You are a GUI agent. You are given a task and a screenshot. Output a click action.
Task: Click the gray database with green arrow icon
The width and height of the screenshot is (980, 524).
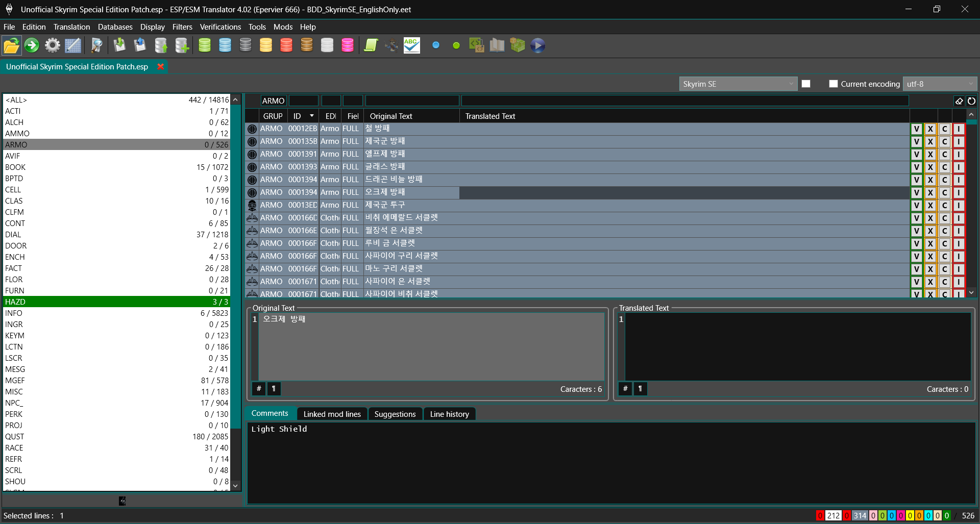161,45
